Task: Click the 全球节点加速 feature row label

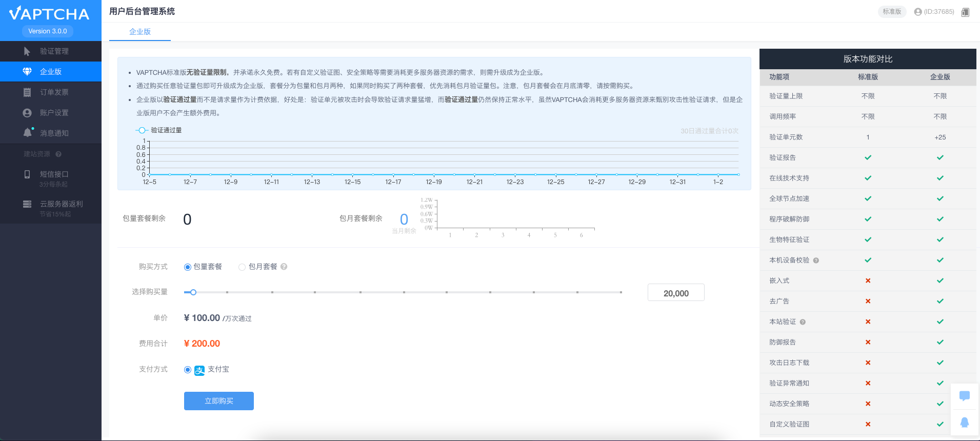Action: click(789, 198)
